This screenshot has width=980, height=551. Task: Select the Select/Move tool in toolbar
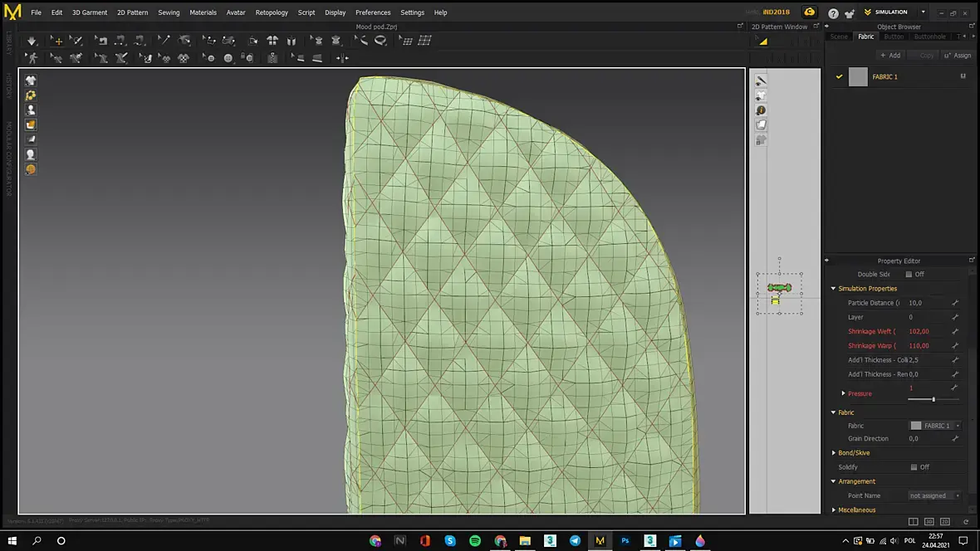(x=56, y=41)
